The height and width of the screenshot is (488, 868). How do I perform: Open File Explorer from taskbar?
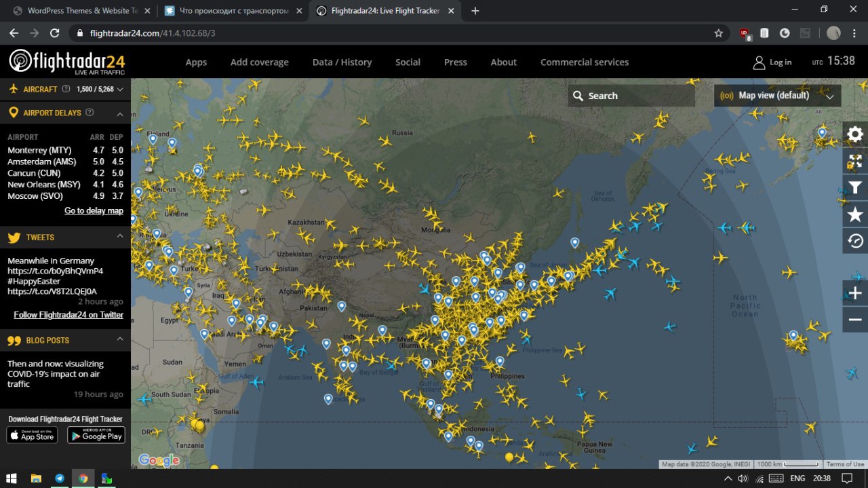36,478
